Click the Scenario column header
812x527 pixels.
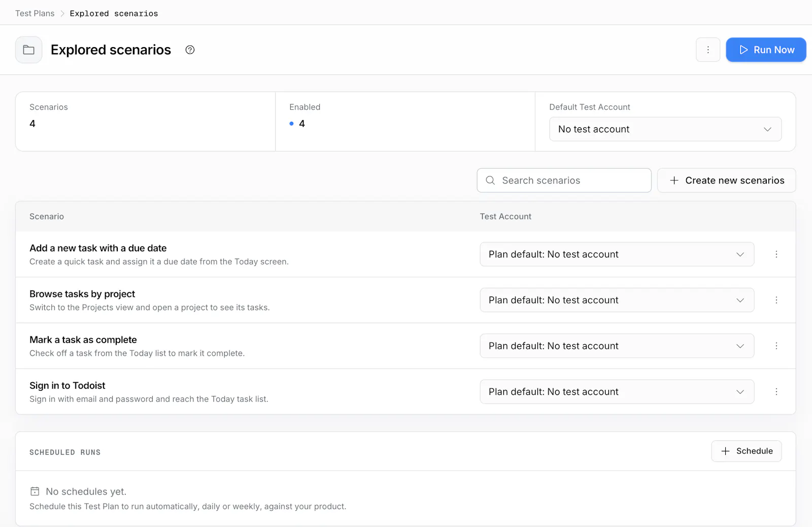[x=47, y=216]
